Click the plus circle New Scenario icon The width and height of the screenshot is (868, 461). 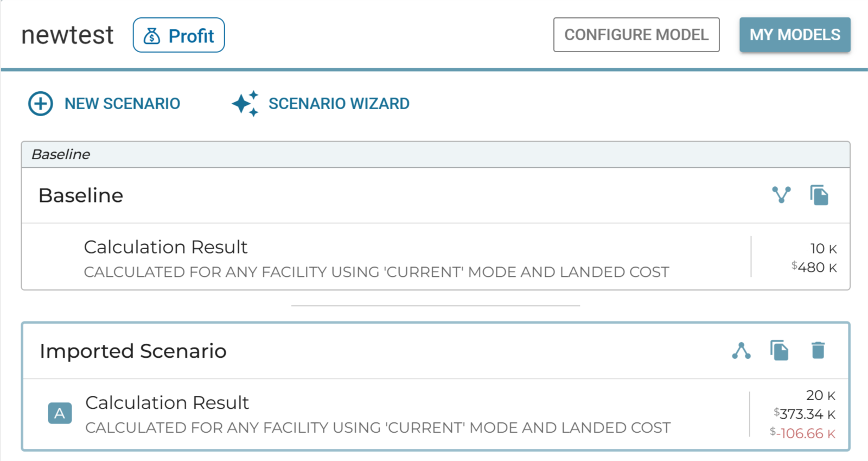pos(41,104)
